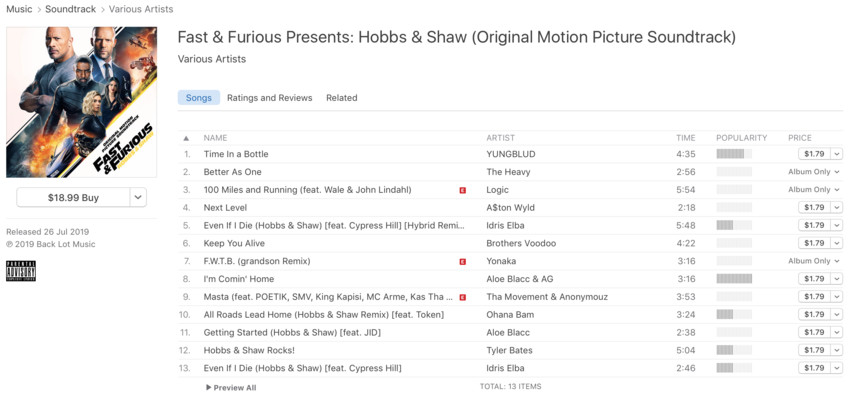Open price dropdown arrow for Hobbs & Shaw Rocks!

(836, 350)
